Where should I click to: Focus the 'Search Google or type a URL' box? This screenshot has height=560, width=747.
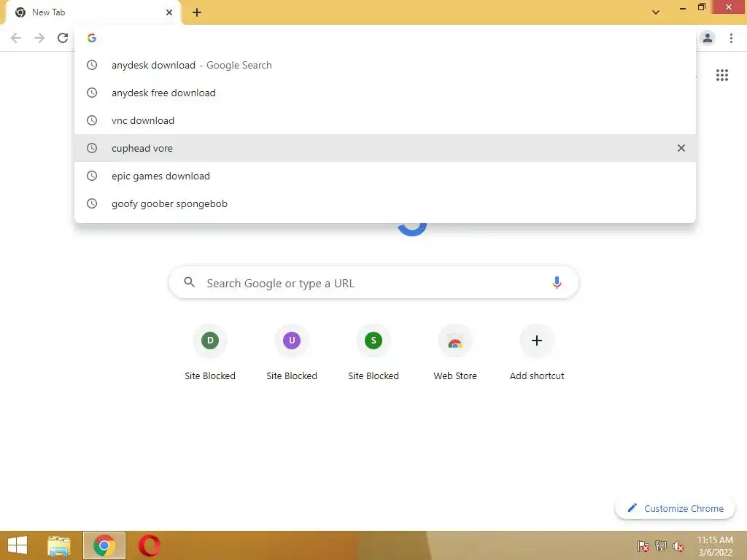pos(373,282)
